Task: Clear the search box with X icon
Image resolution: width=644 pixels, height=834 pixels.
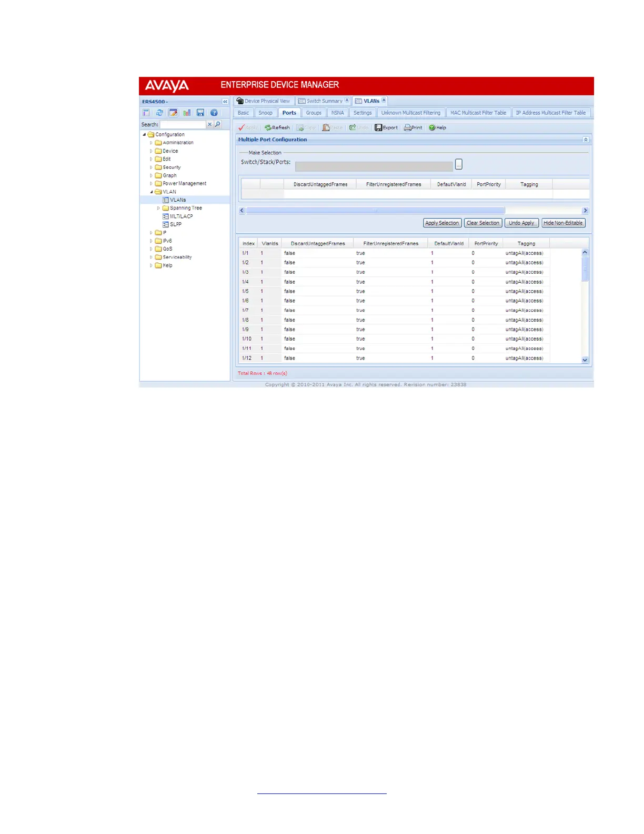Action: [x=209, y=124]
